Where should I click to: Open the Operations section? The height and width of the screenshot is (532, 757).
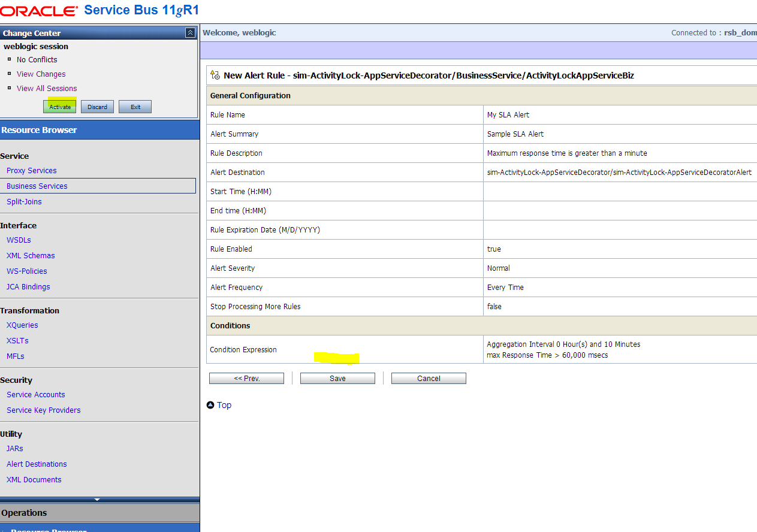99,513
